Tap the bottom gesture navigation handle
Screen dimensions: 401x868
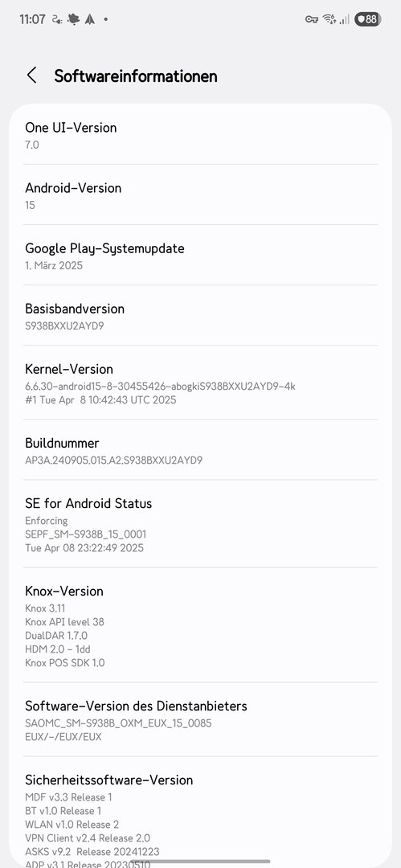[x=201, y=862]
